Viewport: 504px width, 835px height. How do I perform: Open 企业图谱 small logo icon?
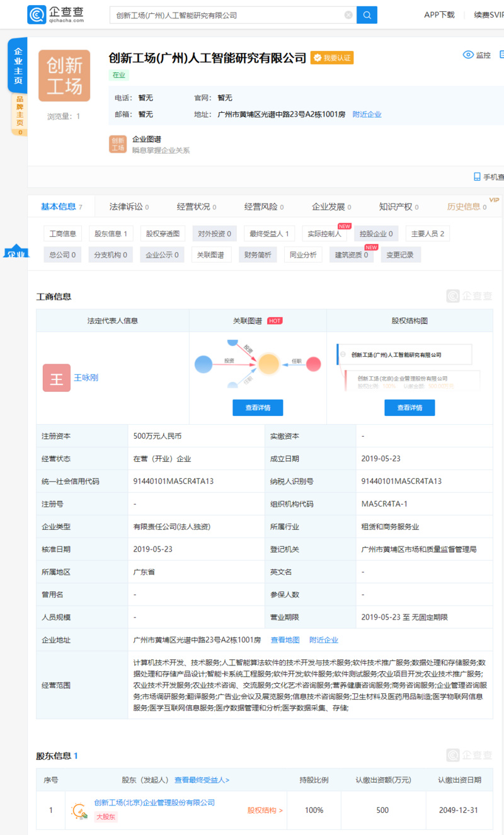[x=118, y=144]
